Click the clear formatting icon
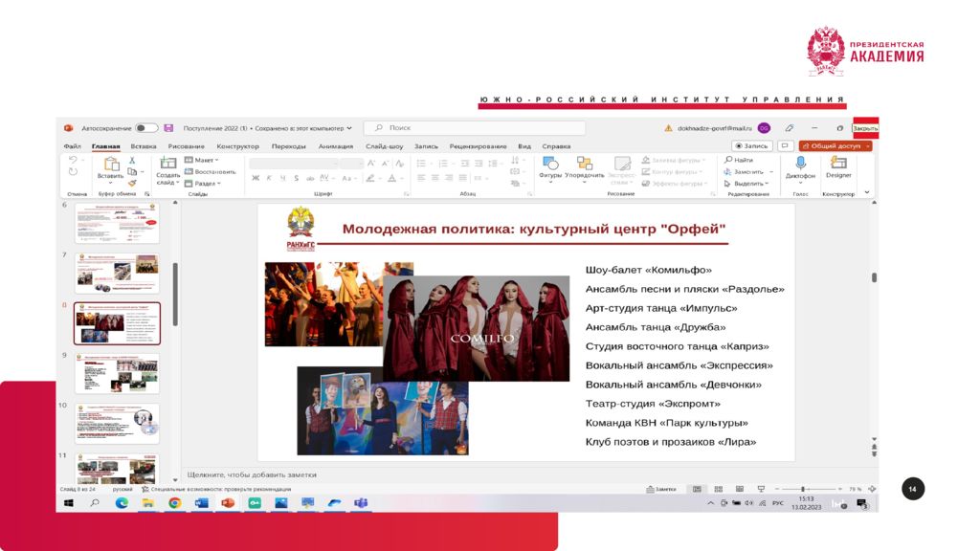The width and height of the screenshot is (980, 551). (399, 163)
